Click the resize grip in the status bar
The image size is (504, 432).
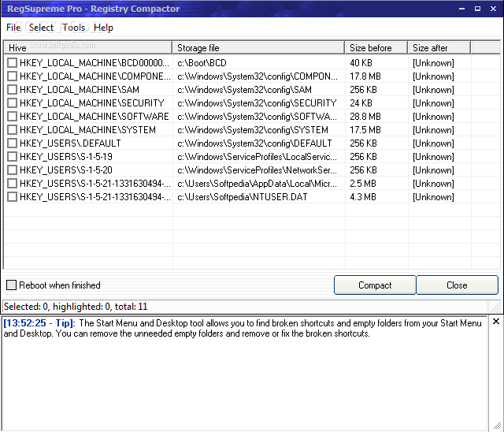click(x=496, y=307)
